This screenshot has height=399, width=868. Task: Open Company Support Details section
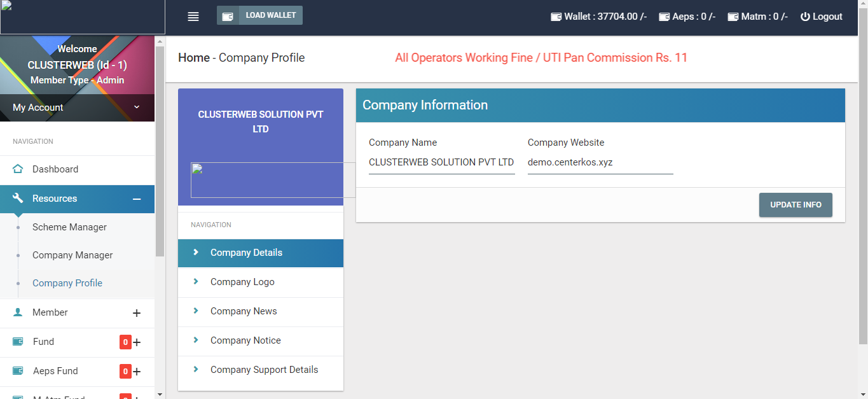(264, 370)
